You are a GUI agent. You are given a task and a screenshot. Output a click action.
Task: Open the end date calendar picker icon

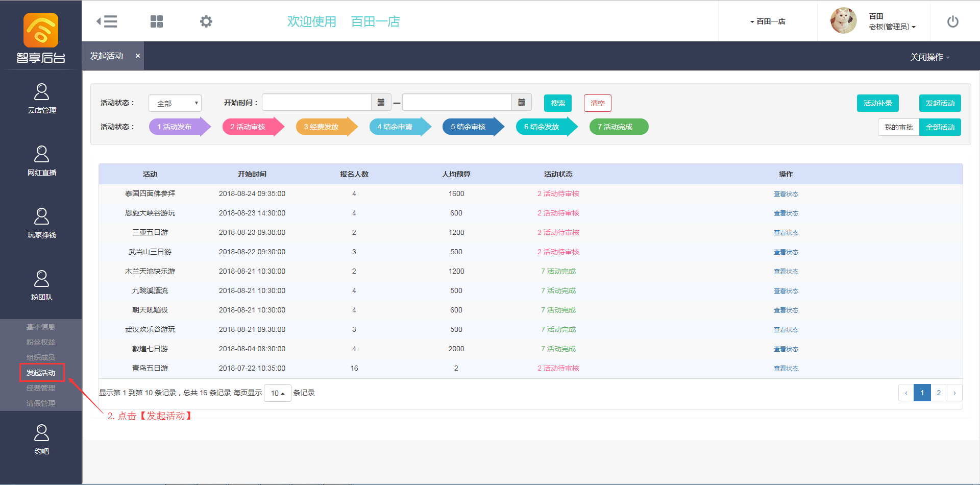[x=521, y=103]
